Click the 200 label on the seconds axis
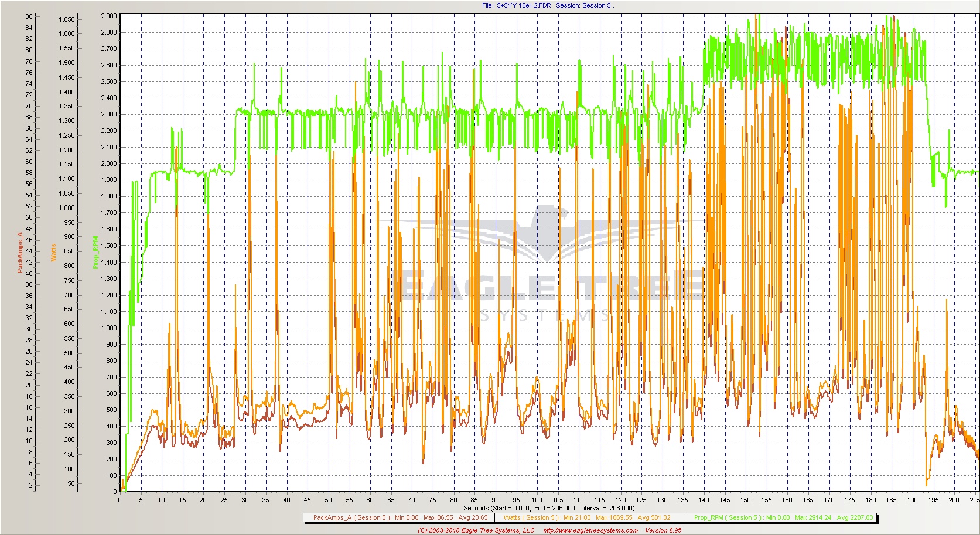 point(954,500)
